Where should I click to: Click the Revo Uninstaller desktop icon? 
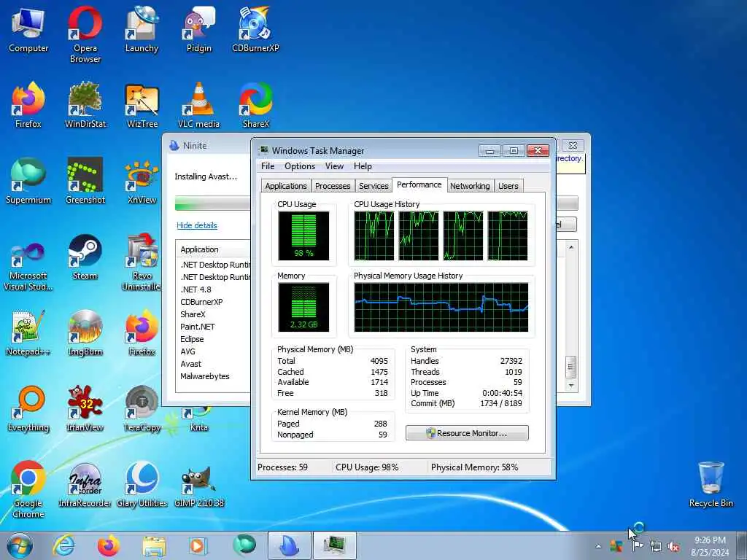tap(142, 262)
